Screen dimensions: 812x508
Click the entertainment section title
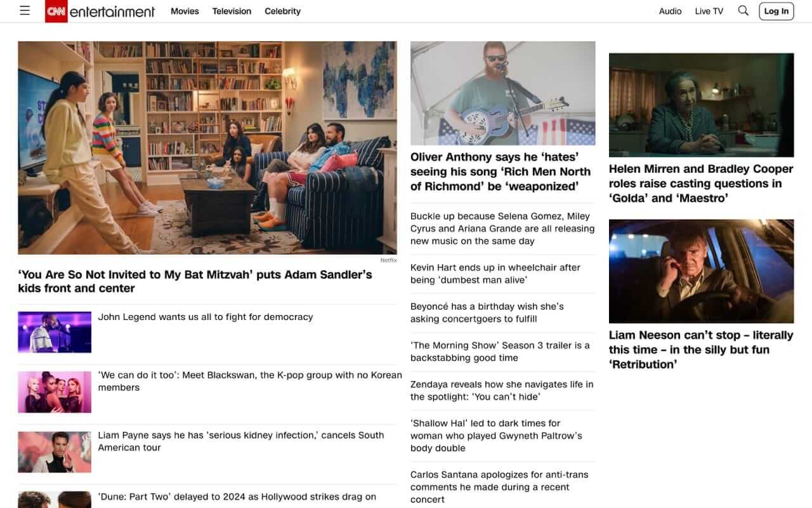coord(112,11)
